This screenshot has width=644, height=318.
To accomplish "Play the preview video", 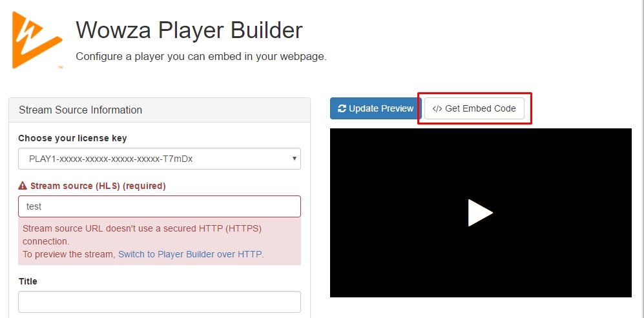I will 480,213.
